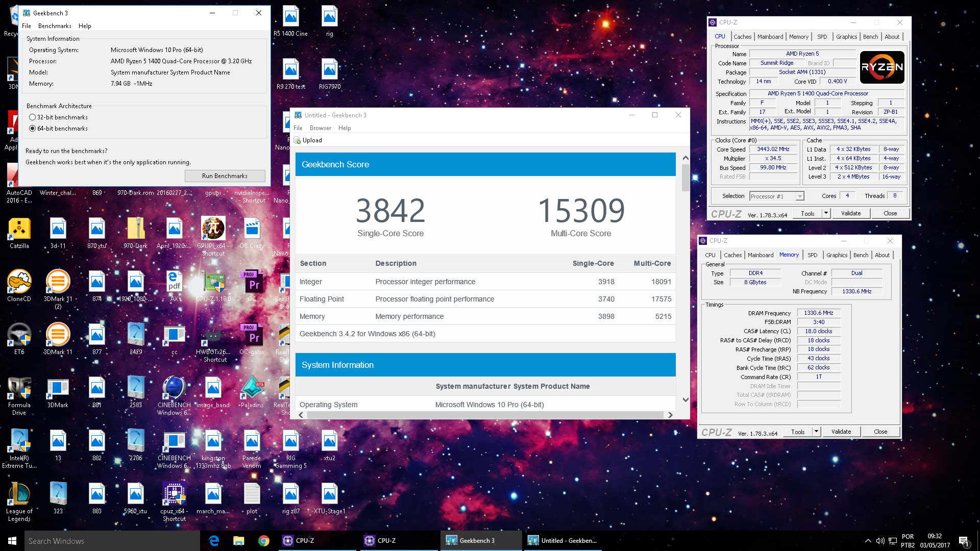Viewport: 980px width, 551px height.
Task: Switch to Geekbench 3 taskbar button
Action: (481, 541)
